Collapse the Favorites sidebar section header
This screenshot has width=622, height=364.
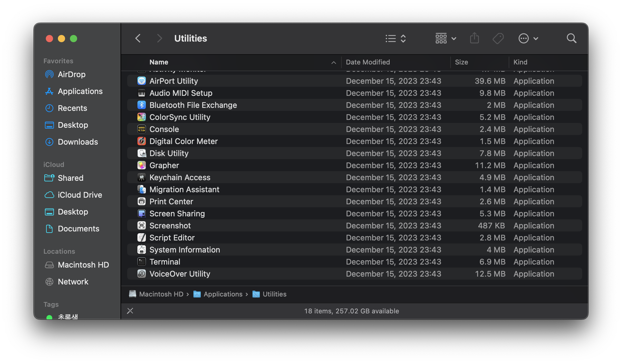[x=58, y=61]
